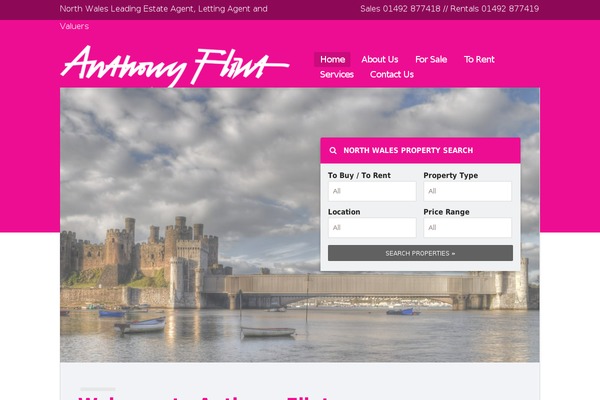Open the Price Range dropdown
This screenshot has width=600, height=400.
pyautogui.click(x=467, y=227)
